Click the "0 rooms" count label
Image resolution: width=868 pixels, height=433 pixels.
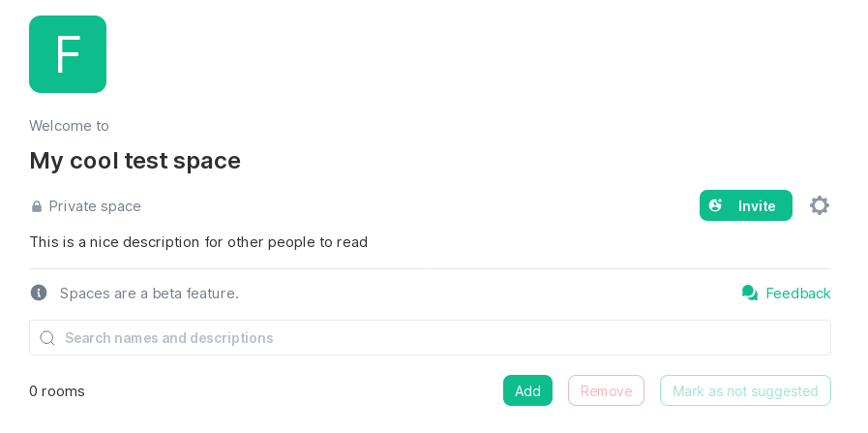tap(57, 391)
